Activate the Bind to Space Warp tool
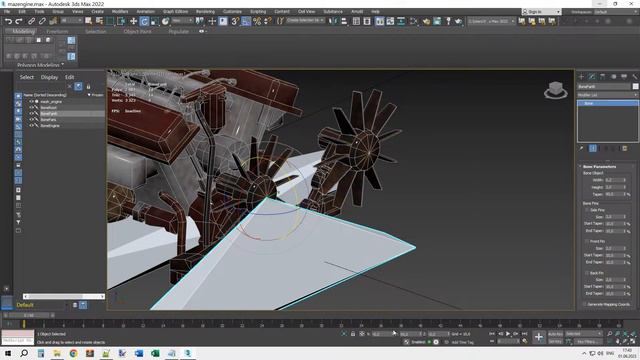The width and height of the screenshot is (640, 360). 53,21
